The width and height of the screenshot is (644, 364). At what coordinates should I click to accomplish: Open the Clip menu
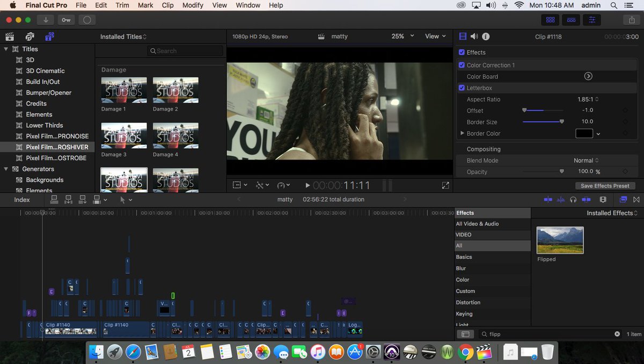tap(167, 5)
